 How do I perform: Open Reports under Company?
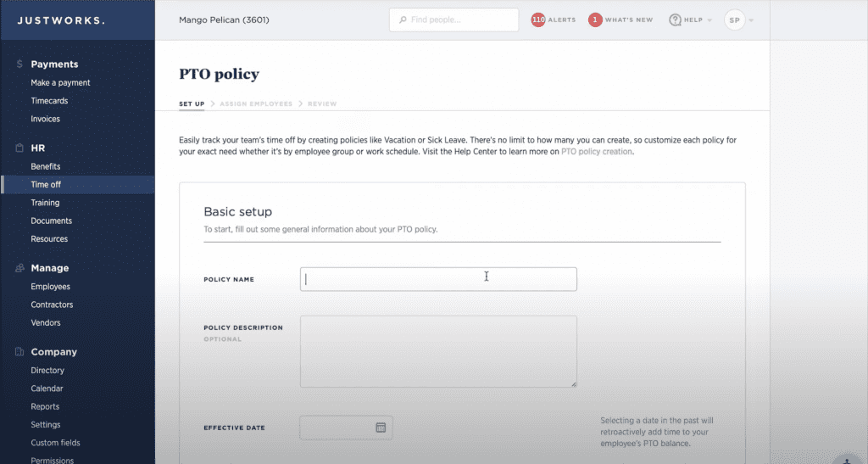click(x=45, y=406)
